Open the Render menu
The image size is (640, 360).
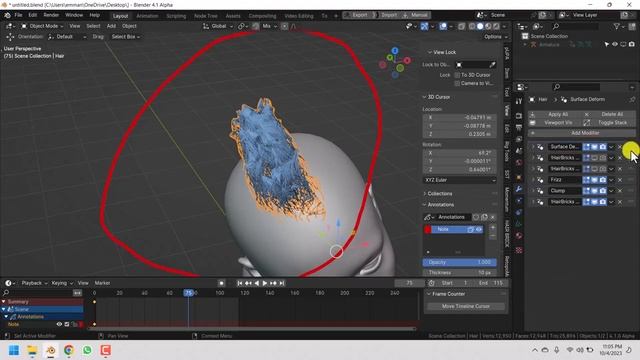(x=51, y=15)
